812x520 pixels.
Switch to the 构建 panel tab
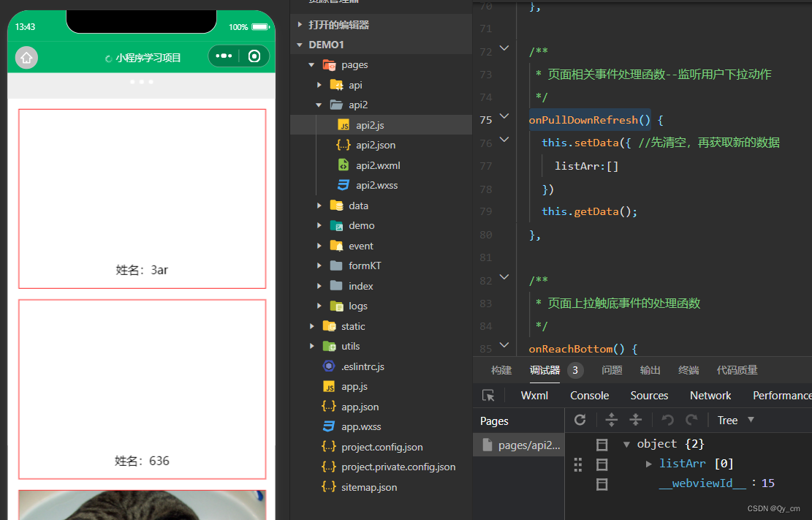click(501, 370)
